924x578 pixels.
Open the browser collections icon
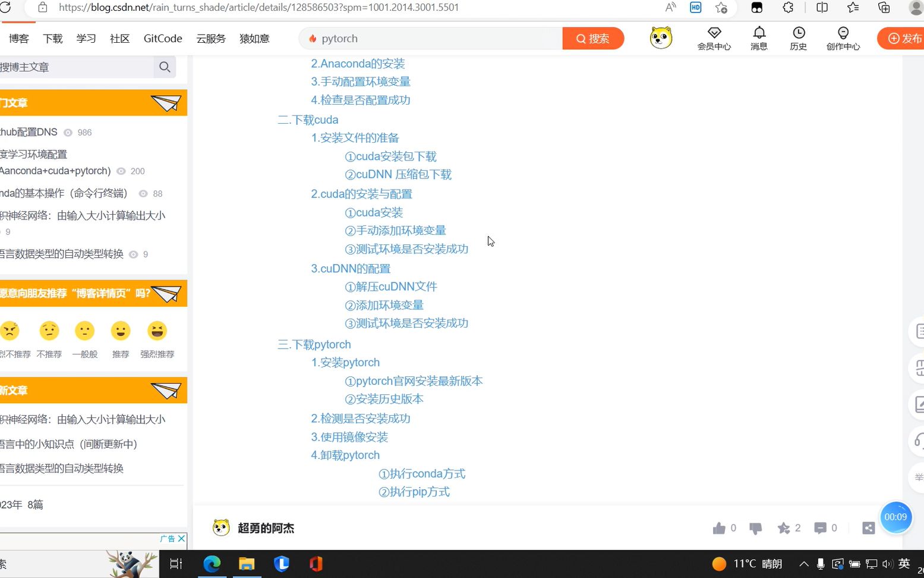(884, 7)
